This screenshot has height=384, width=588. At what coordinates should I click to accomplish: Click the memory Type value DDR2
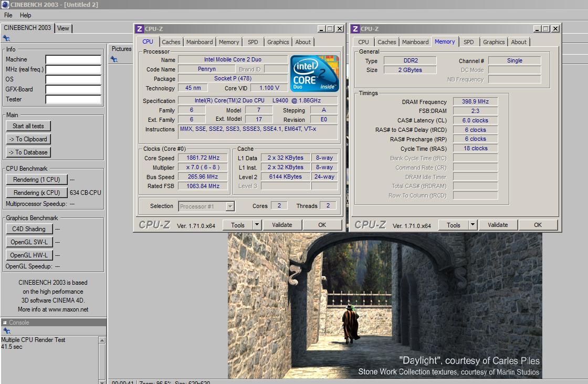pos(410,61)
